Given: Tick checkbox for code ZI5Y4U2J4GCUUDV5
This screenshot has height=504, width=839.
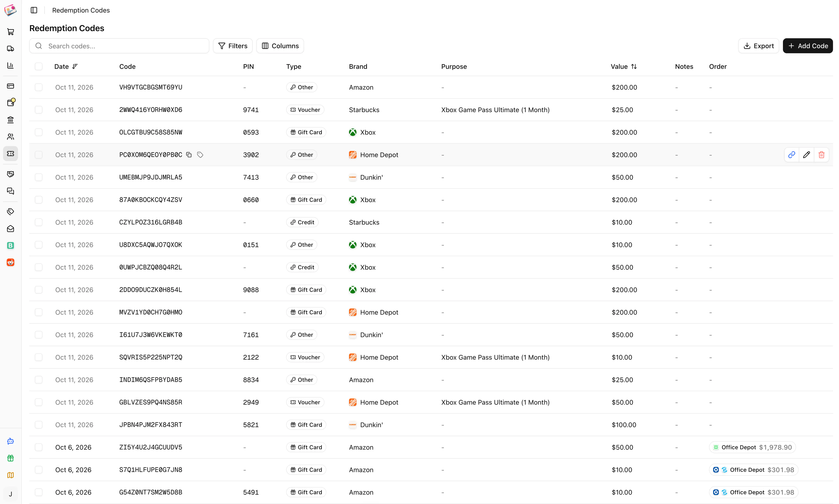Looking at the screenshot, I should coord(39,447).
